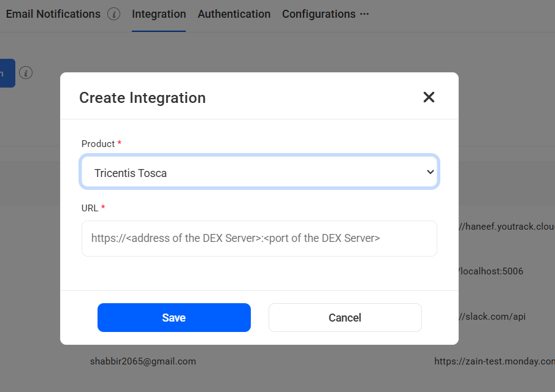This screenshot has height=392, width=555.
Task: Expand the Product dropdown chevron arrow
Action: point(430,173)
